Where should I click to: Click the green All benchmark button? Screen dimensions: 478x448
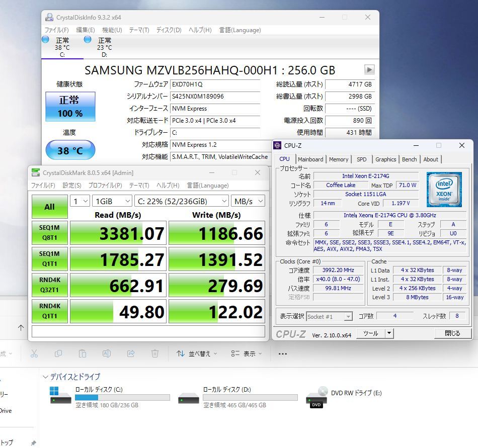click(x=49, y=207)
